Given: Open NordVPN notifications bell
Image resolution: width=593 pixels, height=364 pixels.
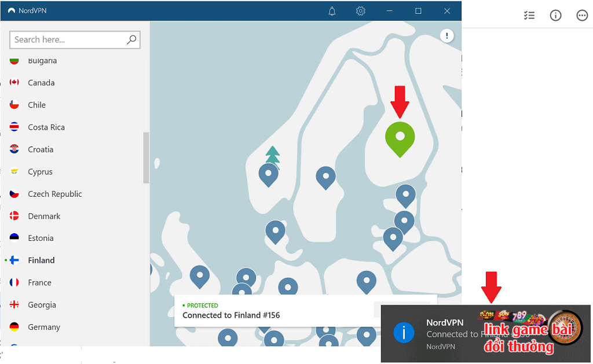Looking at the screenshot, I should click(332, 11).
